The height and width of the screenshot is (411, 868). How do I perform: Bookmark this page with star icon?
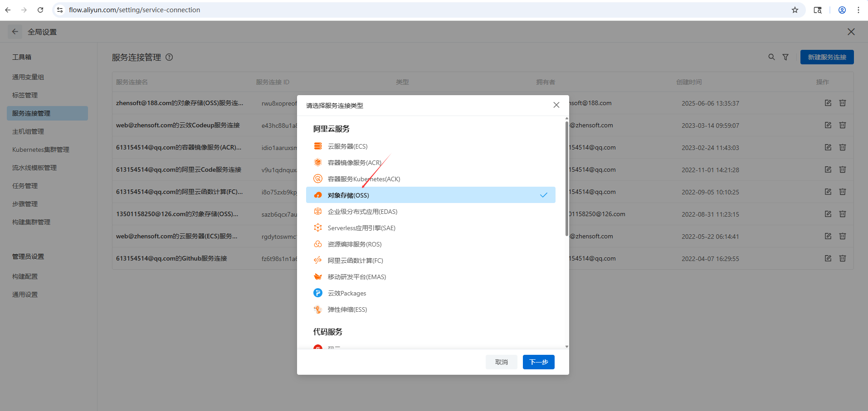click(795, 10)
